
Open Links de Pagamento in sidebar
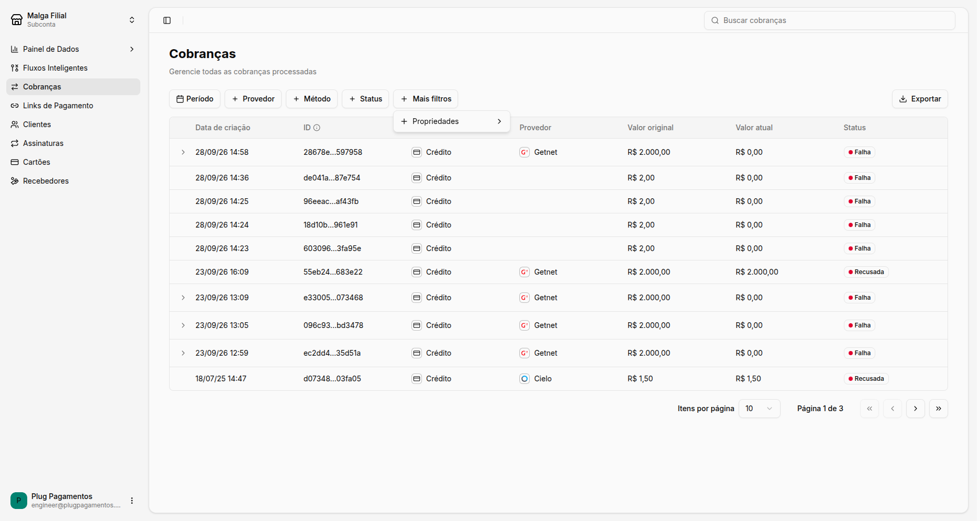73,106
